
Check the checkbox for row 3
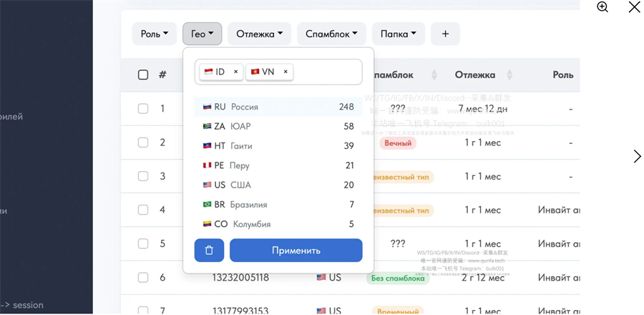coord(143,176)
